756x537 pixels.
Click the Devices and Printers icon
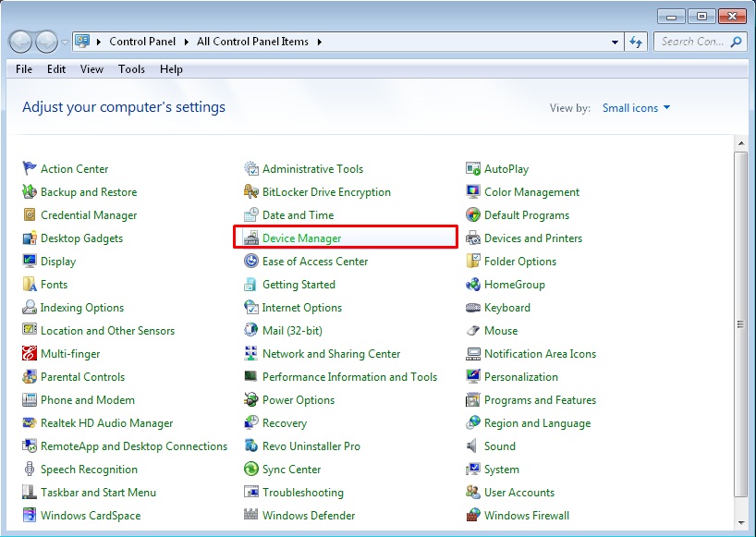pyautogui.click(x=473, y=238)
